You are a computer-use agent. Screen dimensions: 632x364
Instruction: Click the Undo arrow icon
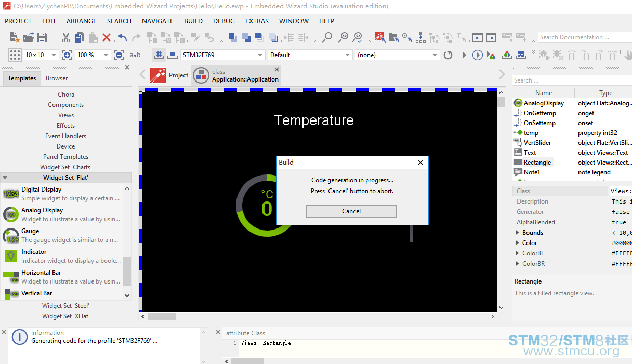[123, 37]
